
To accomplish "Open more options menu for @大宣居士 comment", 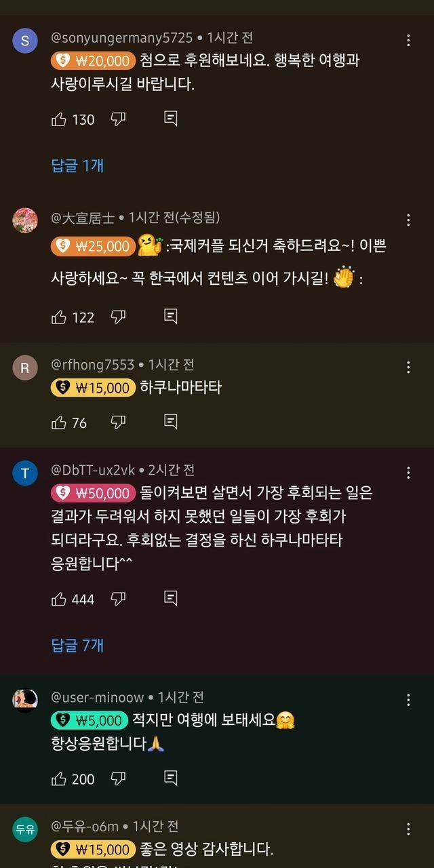I will click(x=408, y=220).
